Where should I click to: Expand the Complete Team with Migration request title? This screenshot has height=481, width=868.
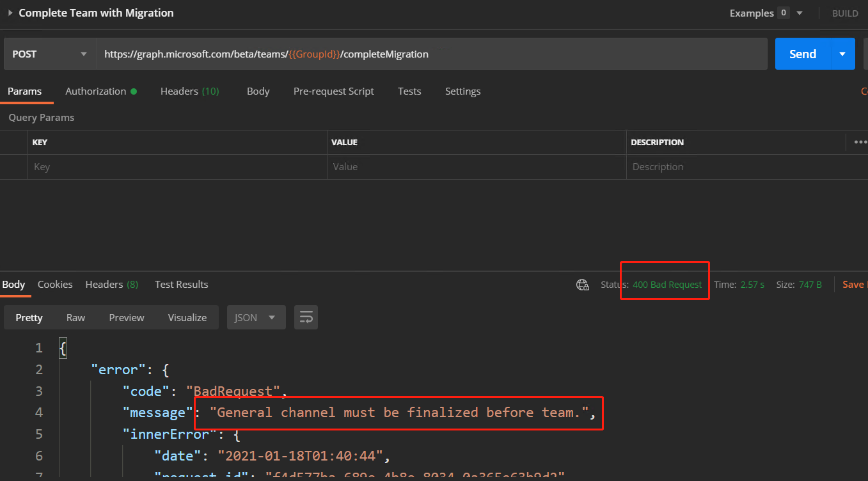point(10,13)
